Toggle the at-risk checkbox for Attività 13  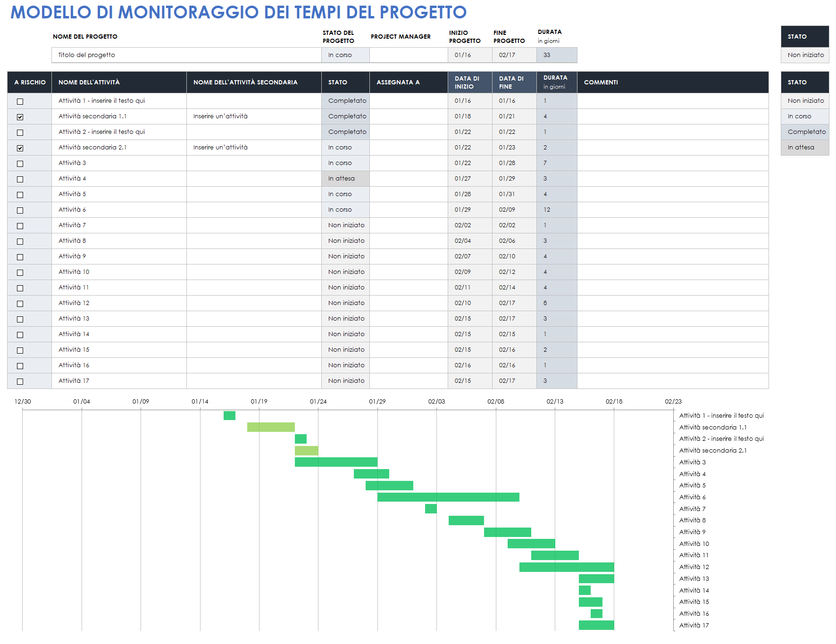[x=20, y=319]
